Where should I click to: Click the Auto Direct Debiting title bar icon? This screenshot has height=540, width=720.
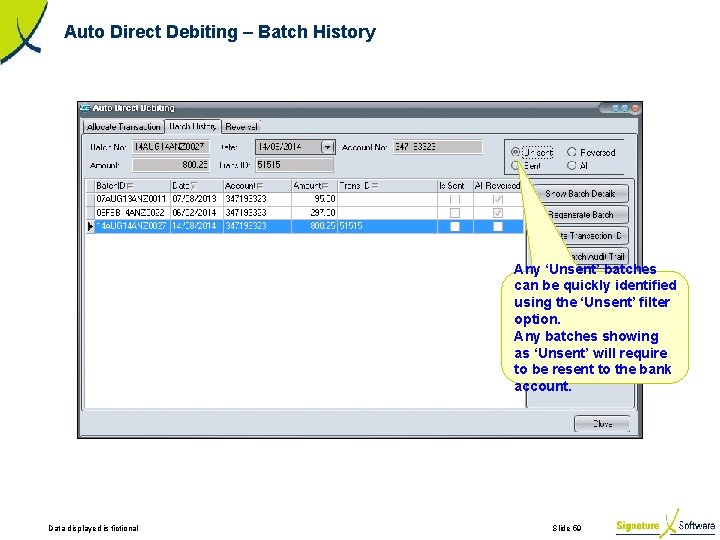coord(85,108)
